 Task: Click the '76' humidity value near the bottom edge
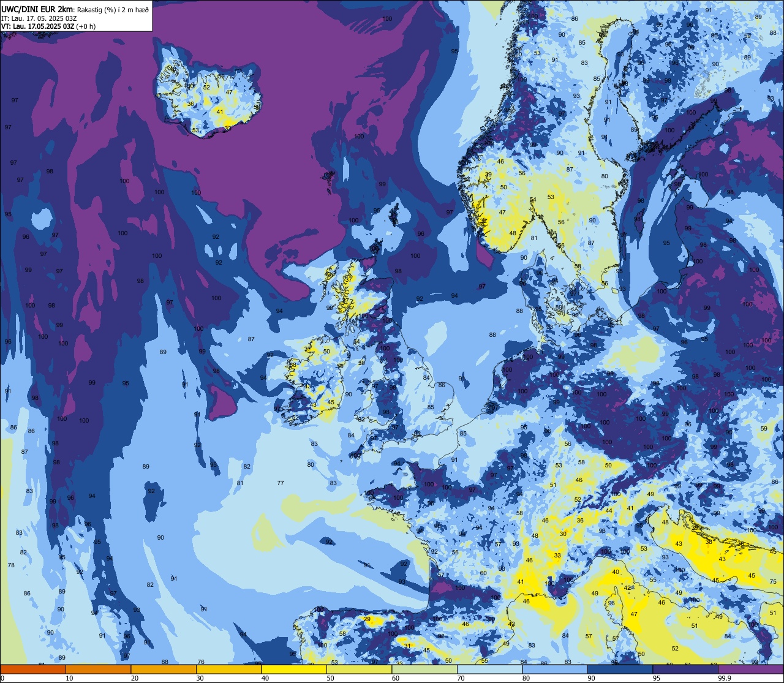click(201, 662)
